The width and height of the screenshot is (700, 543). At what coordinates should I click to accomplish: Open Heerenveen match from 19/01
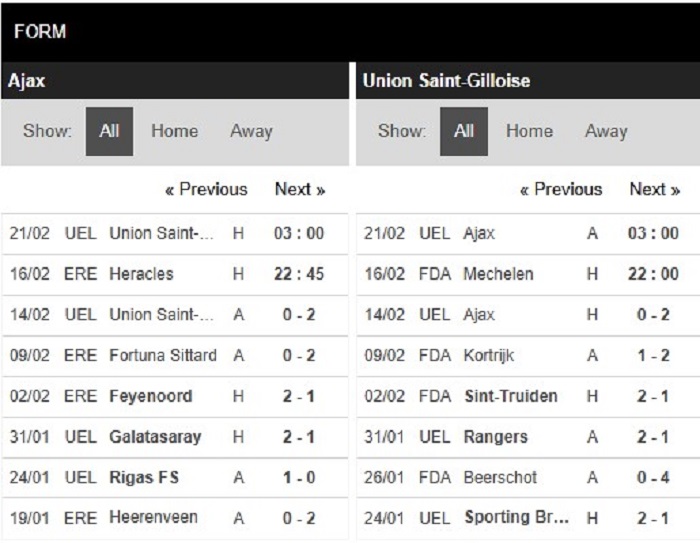175,518
